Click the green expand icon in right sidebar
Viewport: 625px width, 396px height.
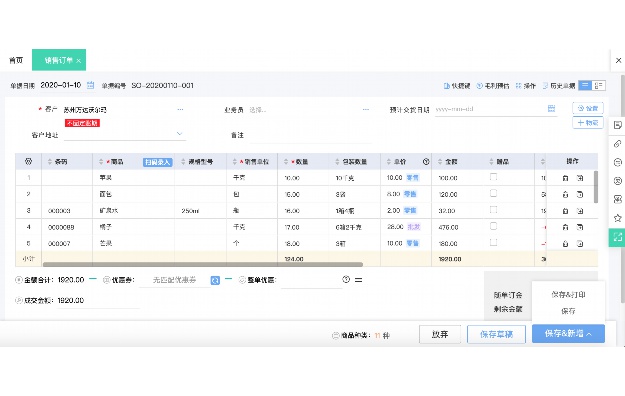tap(617, 237)
